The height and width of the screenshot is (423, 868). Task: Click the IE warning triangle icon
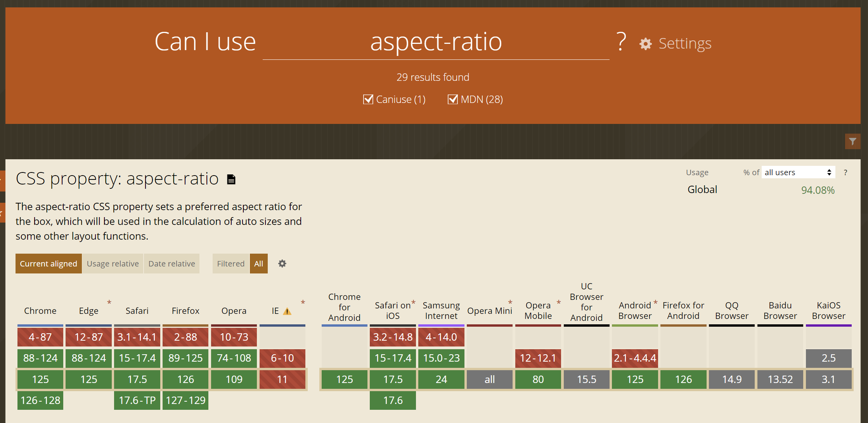tap(287, 311)
